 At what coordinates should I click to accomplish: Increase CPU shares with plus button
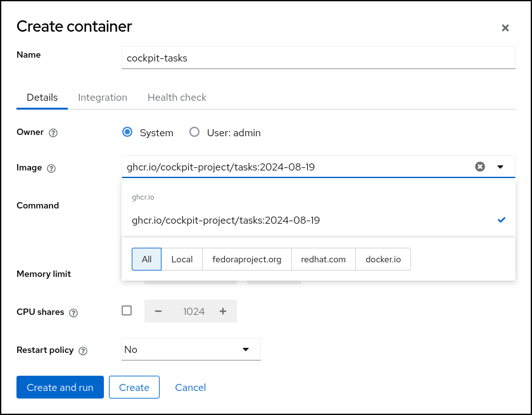click(223, 311)
